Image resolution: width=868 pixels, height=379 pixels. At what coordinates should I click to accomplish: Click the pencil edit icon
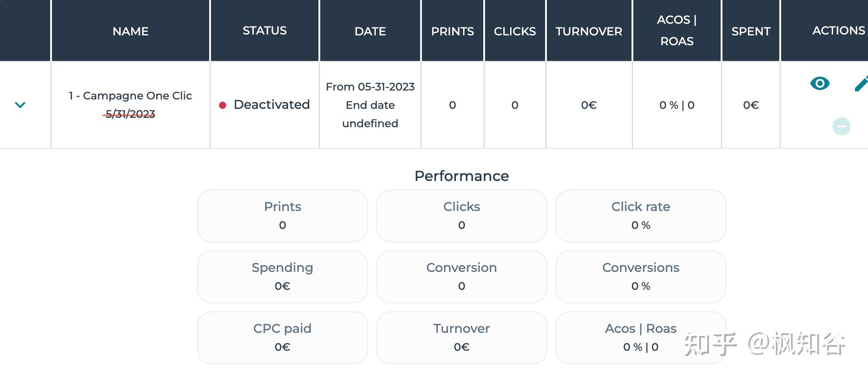pyautogui.click(x=861, y=84)
